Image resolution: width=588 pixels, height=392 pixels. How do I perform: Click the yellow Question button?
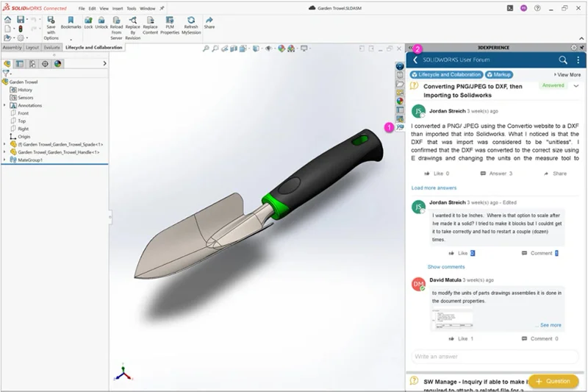click(x=553, y=381)
